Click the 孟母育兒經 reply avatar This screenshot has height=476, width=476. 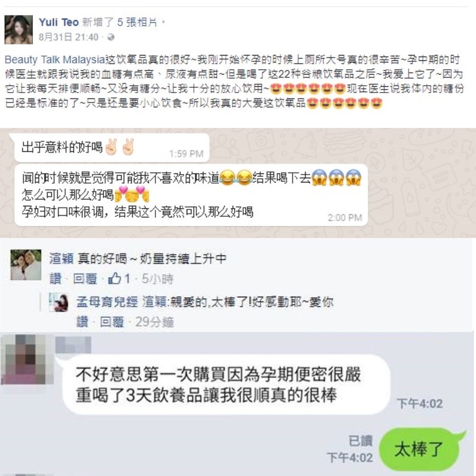[58, 303]
